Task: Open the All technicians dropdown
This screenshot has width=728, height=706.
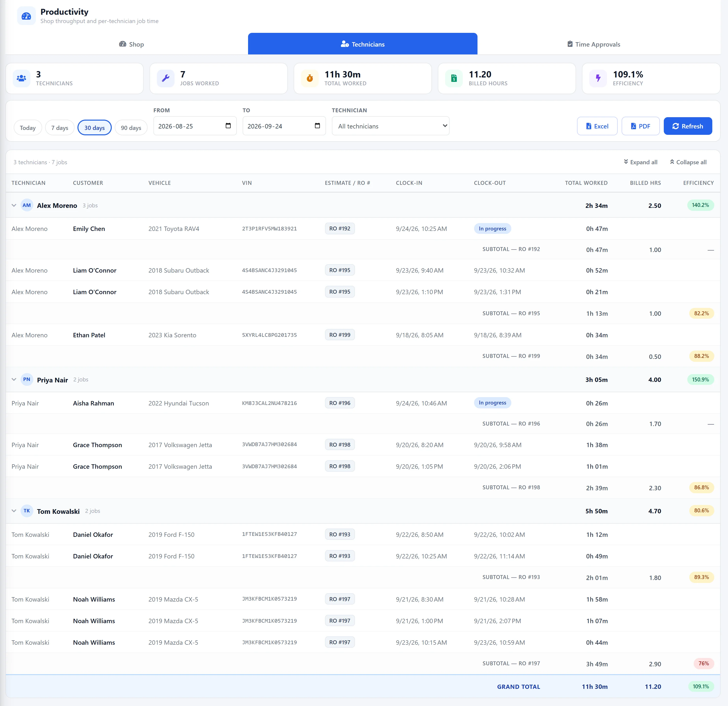Action: (390, 126)
